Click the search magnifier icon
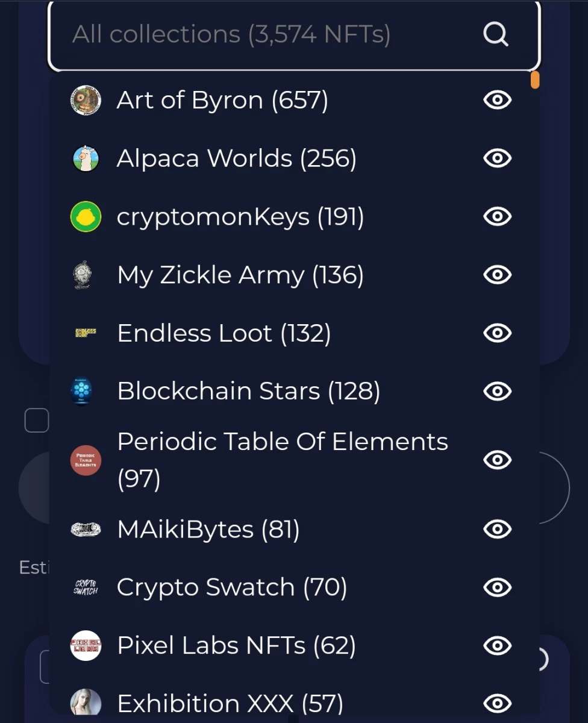Image resolution: width=588 pixels, height=723 pixels. [496, 34]
